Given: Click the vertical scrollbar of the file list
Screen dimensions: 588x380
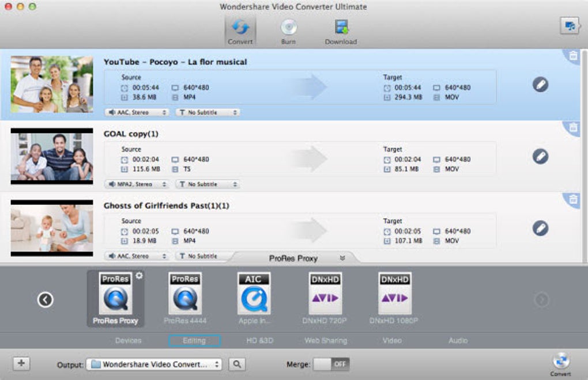Looking at the screenshot, I should point(584,156).
